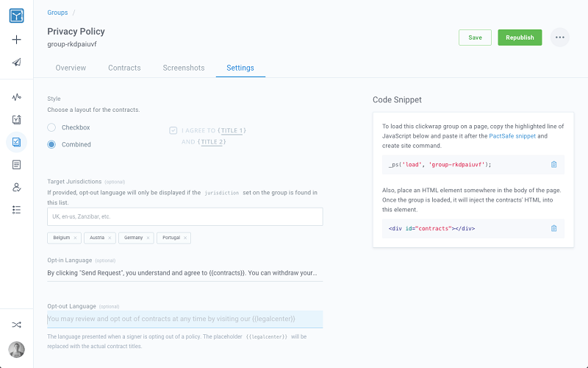588x368 pixels.
Task: Open the three-dot more options menu
Action: click(560, 38)
